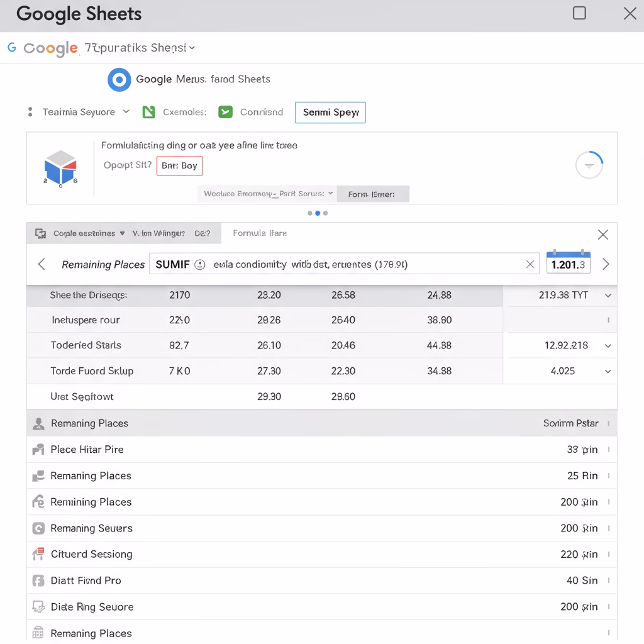Click the SUMIF info circle icon
Screen dimensions: 644x644
point(199,265)
